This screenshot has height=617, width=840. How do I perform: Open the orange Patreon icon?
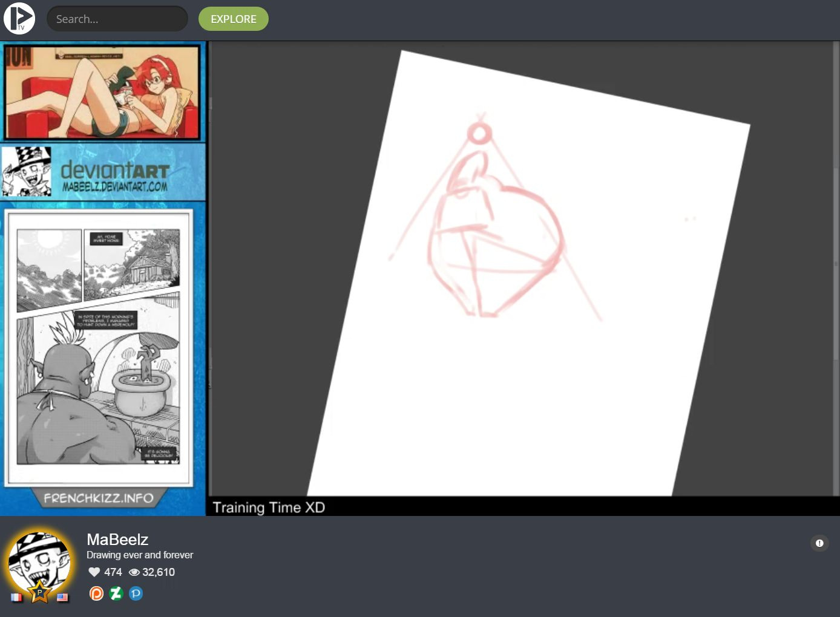(x=96, y=593)
